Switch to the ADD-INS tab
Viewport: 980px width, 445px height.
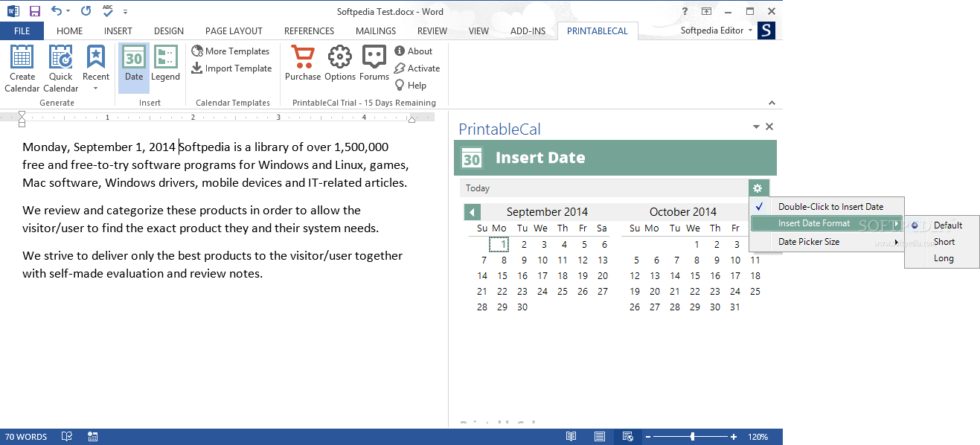(x=528, y=31)
